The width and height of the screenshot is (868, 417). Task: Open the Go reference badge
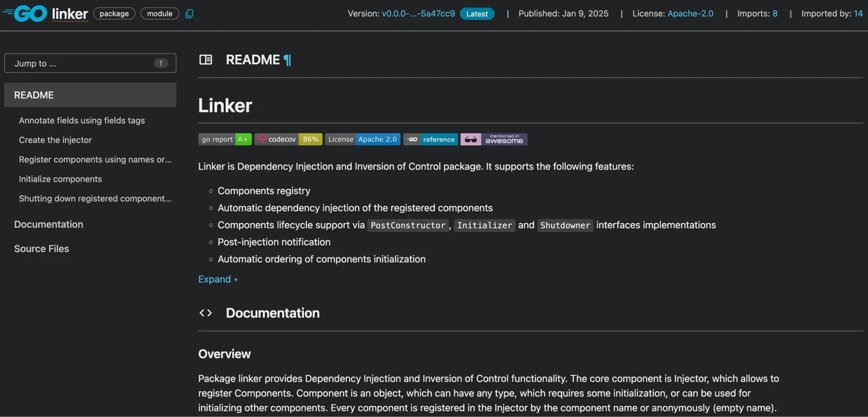point(430,140)
